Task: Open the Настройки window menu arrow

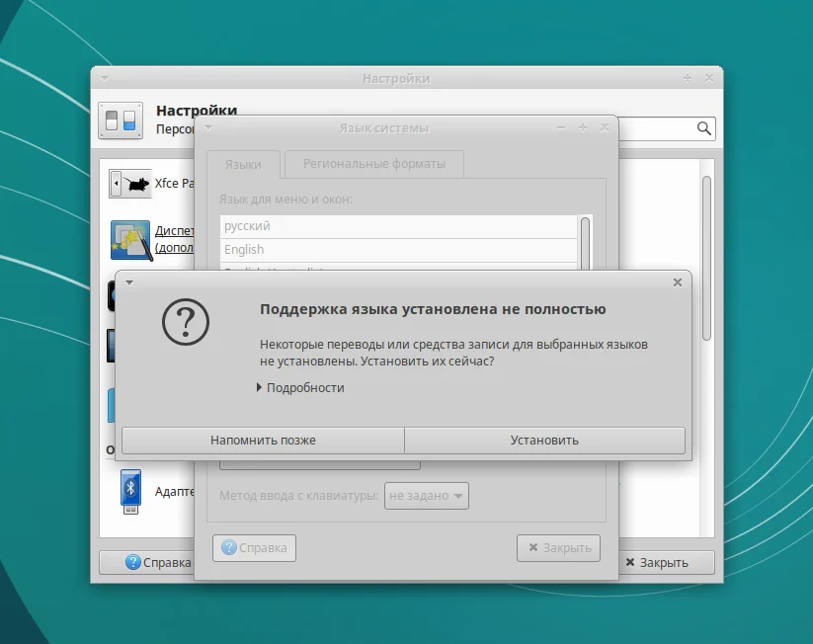Action: pos(105,78)
